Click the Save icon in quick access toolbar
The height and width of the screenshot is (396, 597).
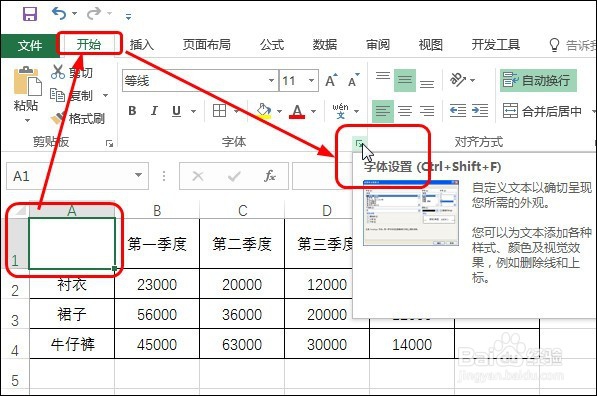(x=30, y=14)
